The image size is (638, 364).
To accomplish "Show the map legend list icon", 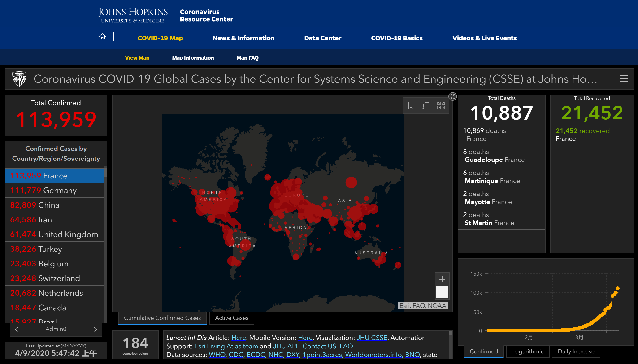I will coord(426,105).
